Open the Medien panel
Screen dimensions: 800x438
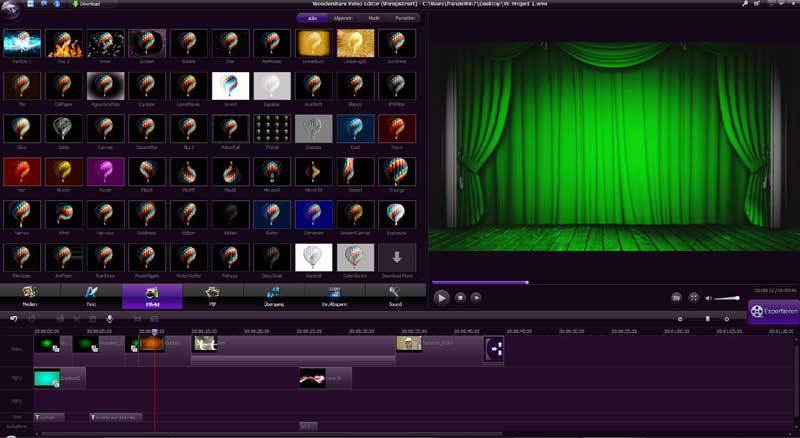click(x=30, y=297)
